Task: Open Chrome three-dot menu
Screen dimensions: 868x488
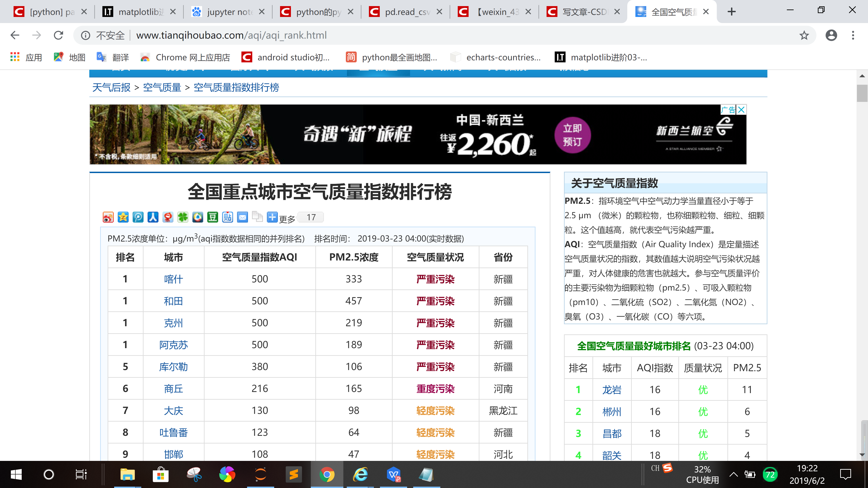Action: coord(853,35)
